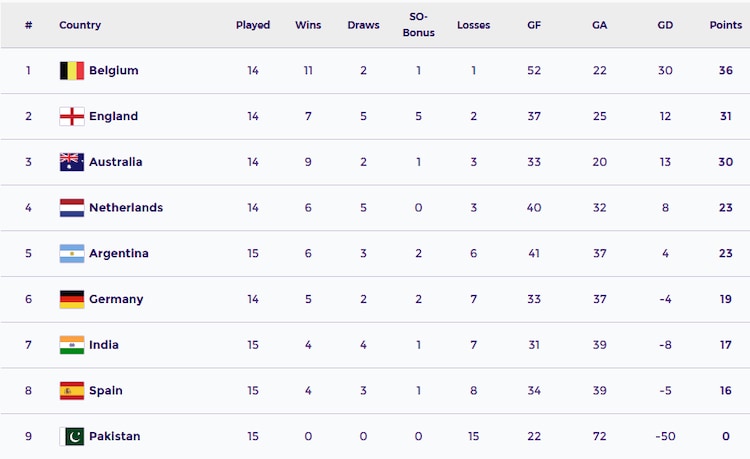This screenshot has height=459, width=750.
Task: Click the Germany flag icon
Action: coord(72,299)
